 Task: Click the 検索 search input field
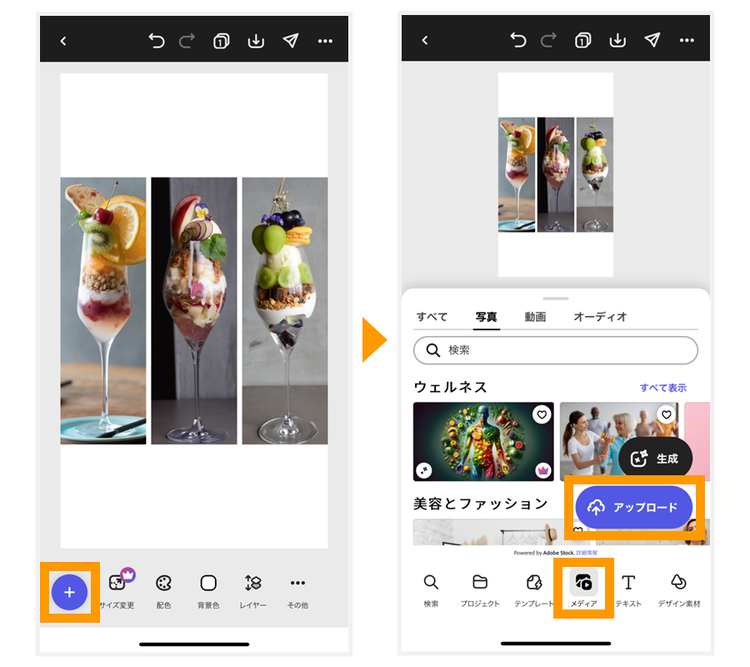tap(555, 350)
